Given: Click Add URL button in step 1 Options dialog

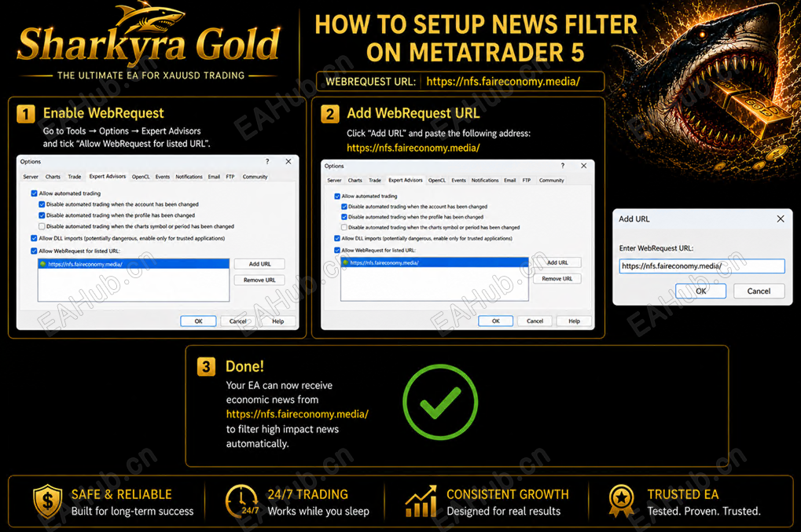Looking at the screenshot, I should click(x=259, y=264).
